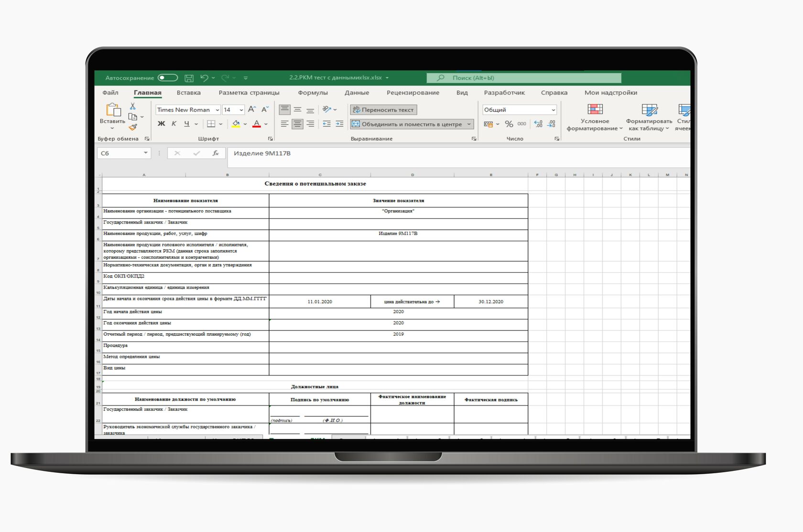The image size is (803, 532).
Task: Switch to the Разработчик tab
Action: coord(504,93)
